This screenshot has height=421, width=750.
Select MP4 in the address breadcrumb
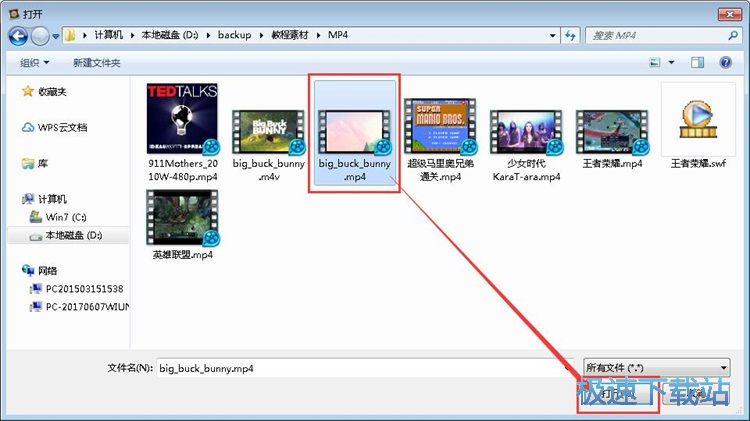[x=338, y=35]
